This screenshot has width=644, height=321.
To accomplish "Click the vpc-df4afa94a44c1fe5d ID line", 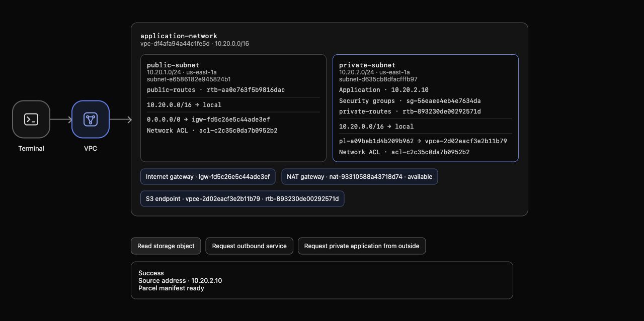I will pos(195,44).
